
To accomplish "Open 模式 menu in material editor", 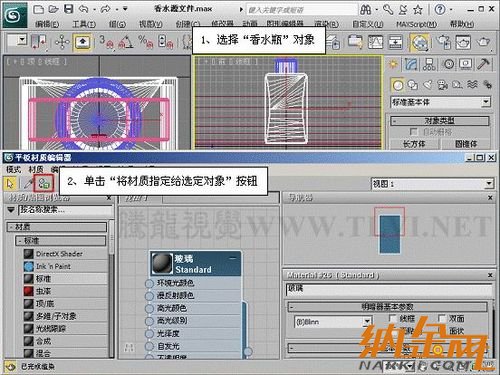I will tap(14, 169).
